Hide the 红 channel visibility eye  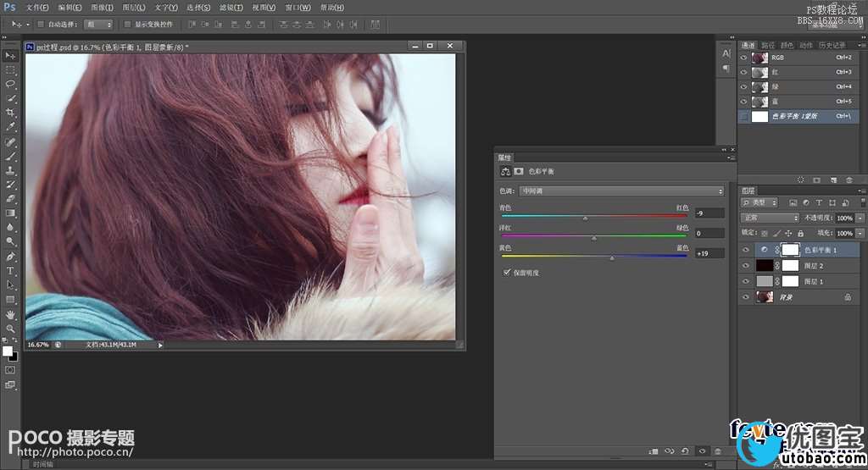(744, 73)
